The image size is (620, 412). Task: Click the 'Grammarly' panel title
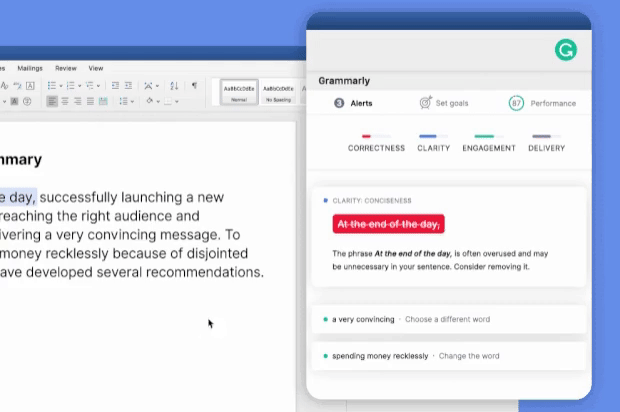[x=344, y=81]
